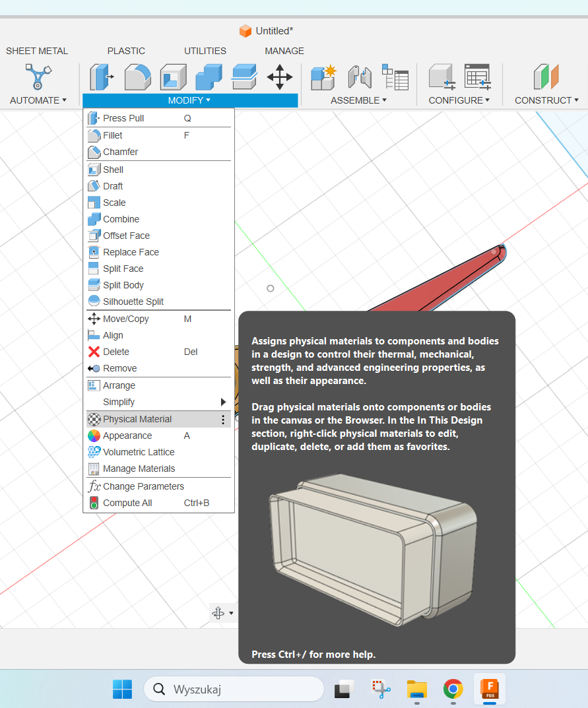Image resolution: width=588 pixels, height=708 pixels.
Task: Open Task View on taskbar
Action: (x=344, y=689)
